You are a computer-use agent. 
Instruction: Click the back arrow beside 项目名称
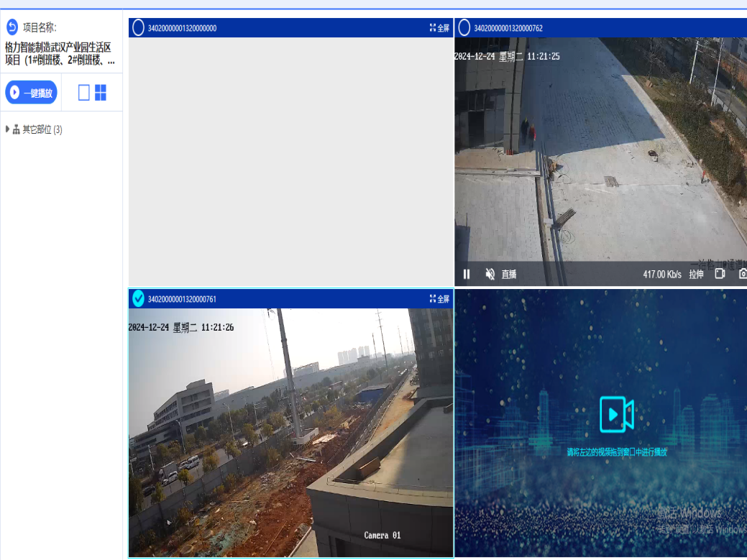pyautogui.click(x=12, y=27)
